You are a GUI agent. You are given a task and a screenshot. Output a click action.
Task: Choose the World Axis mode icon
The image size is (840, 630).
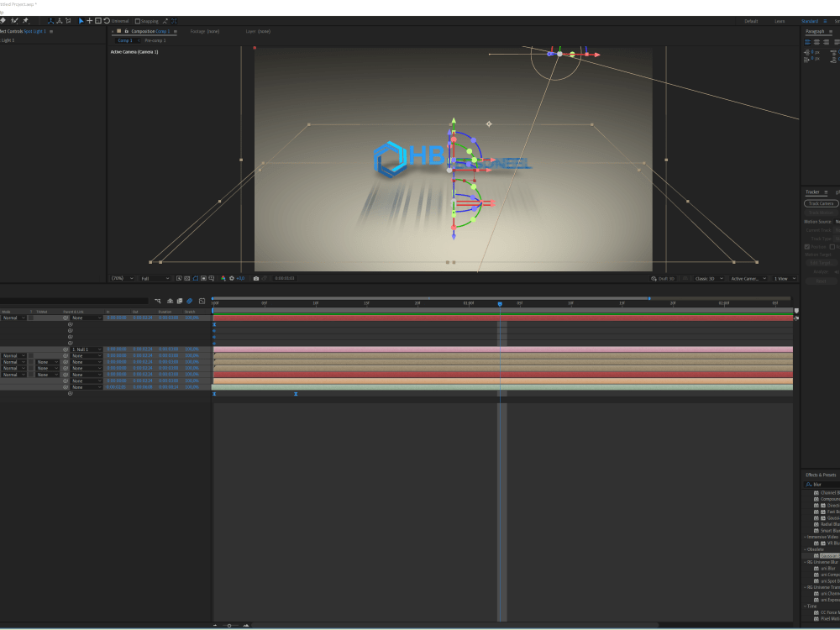click(x=59, y=21)
